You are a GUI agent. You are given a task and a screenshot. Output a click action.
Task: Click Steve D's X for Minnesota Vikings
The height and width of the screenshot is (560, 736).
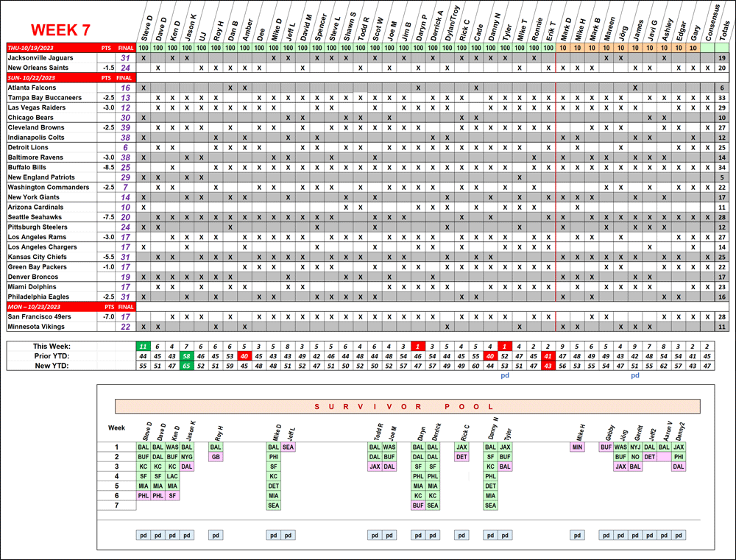coord(144,327)
